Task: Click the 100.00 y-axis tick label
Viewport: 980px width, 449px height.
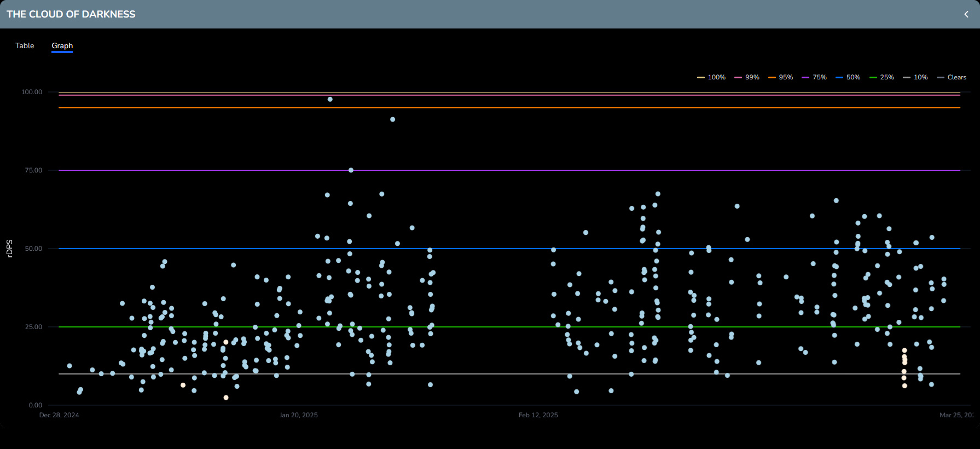Action: 32,92
